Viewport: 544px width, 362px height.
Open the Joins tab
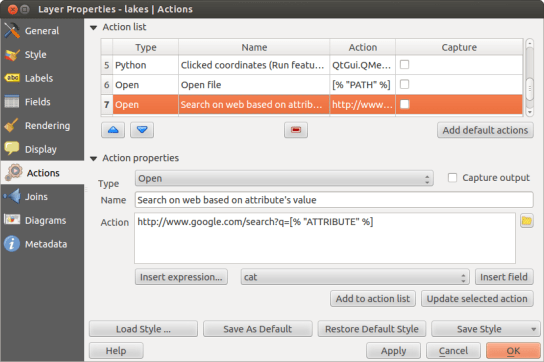pyautogui.click(x=42, y=196)
